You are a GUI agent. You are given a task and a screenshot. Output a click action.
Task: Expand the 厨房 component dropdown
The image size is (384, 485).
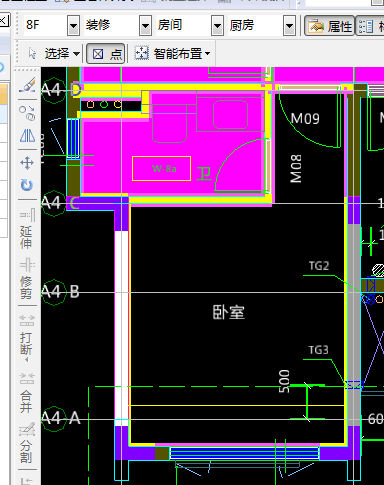click(x=289, y=25)
